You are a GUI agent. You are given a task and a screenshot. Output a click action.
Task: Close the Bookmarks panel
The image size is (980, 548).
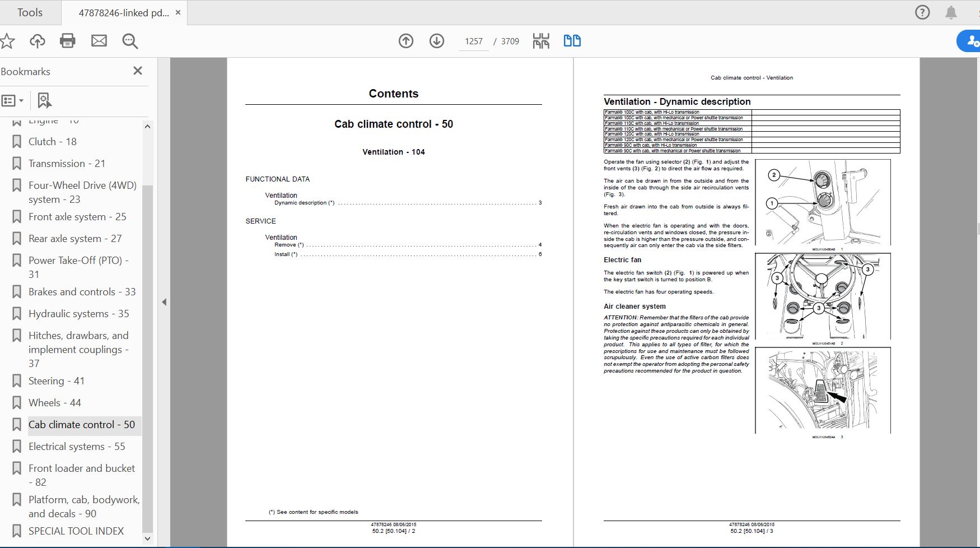click(x=138, y=71)
